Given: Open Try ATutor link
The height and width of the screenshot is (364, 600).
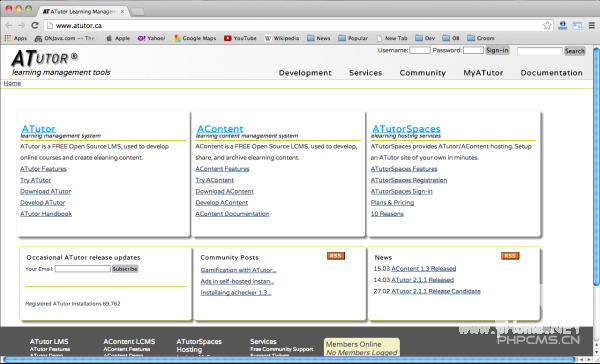Looking at the screenshot, I should [x=36, y=180].
